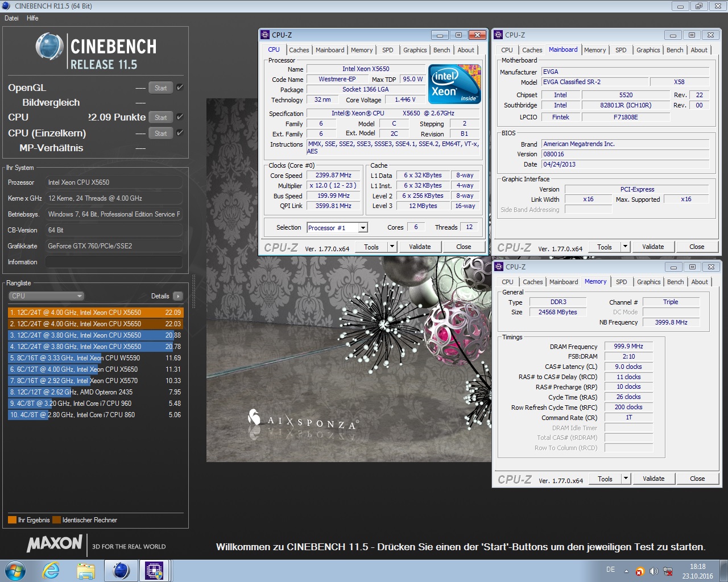Expand Tools dropdown arrow in Mainboard window
Viewport: 728px width, 582px height.
[x=625, y=247]
